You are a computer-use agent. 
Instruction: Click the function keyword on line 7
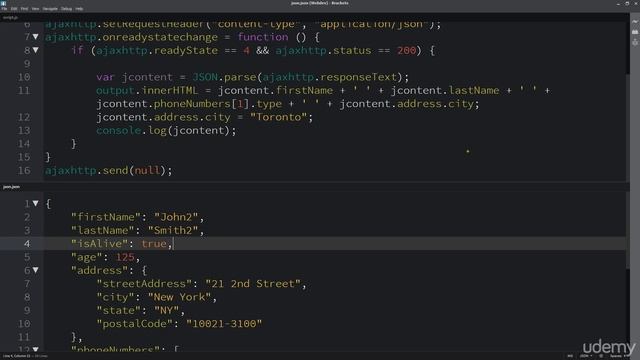tap(263, 37)
